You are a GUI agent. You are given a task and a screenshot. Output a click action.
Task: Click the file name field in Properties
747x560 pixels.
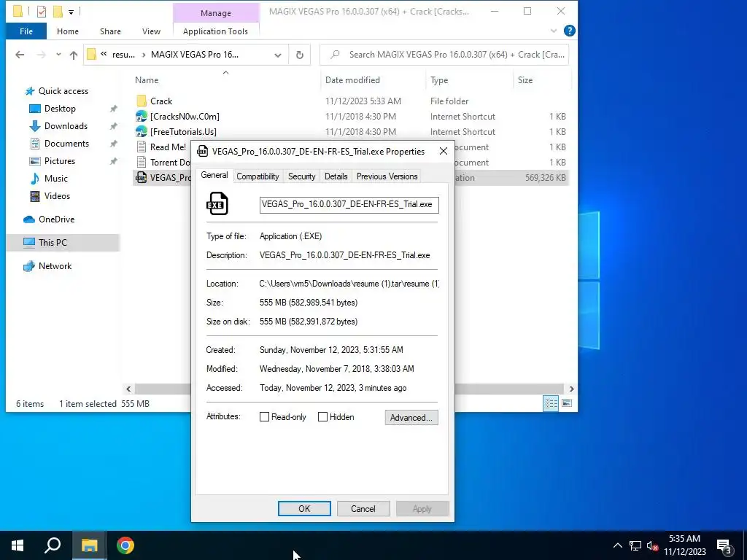pyautogui.click(x=349, y=204)
